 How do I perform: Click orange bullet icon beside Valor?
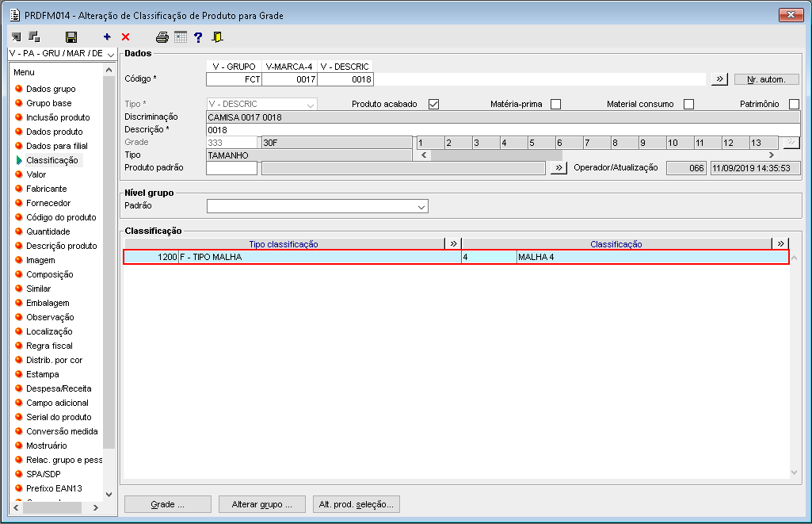19,174
